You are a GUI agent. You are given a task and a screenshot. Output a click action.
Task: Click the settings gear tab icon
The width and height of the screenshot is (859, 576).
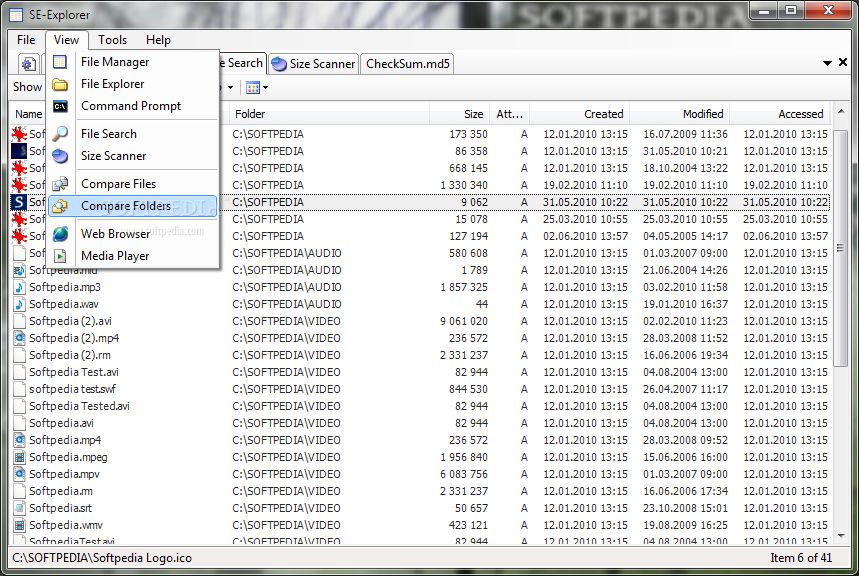(28, 64)
